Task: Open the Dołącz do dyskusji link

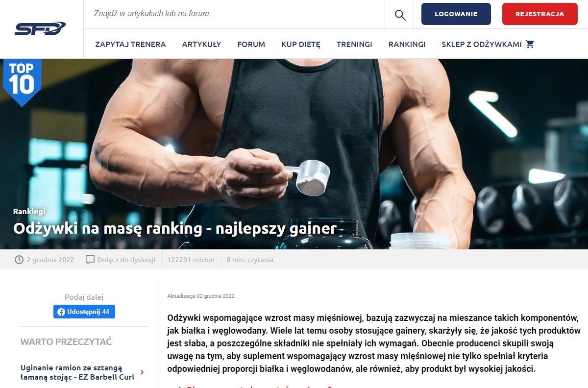Action: pyautogui.click(x=126, y=260)
